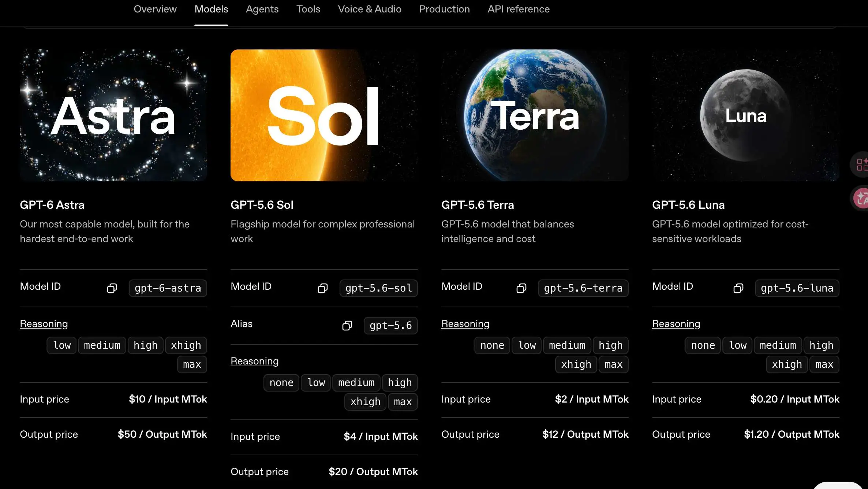Copy the gpt-6-astra model ID
The height and width of the screenshot is (489, 868).
(x=112, y=288)
